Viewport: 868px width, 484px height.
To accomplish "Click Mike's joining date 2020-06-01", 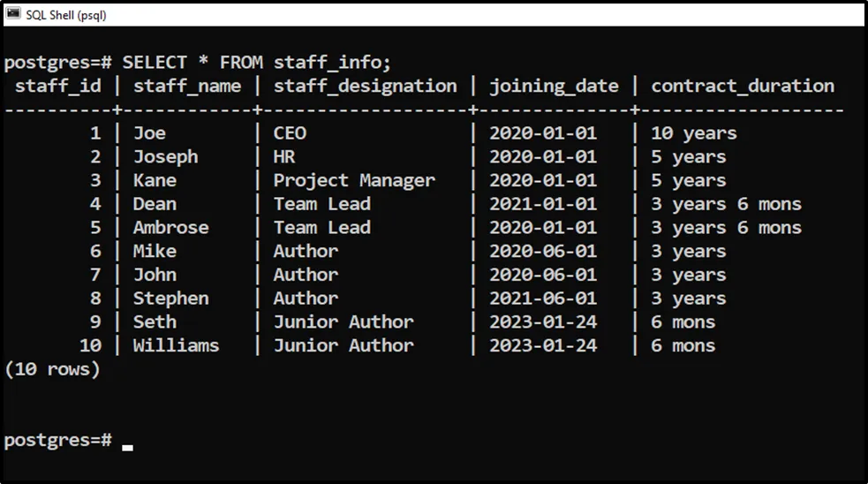I will [x=543, y=252].
